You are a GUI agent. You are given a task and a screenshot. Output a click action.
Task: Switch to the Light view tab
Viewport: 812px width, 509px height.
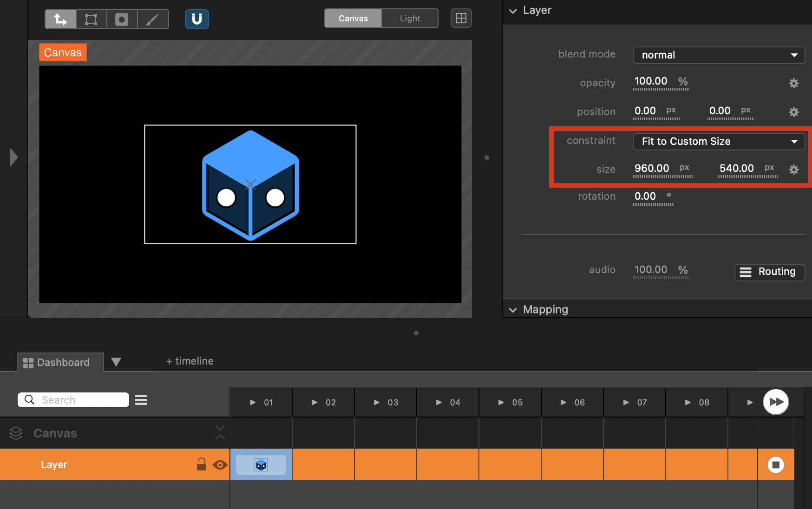pos(410,19)
